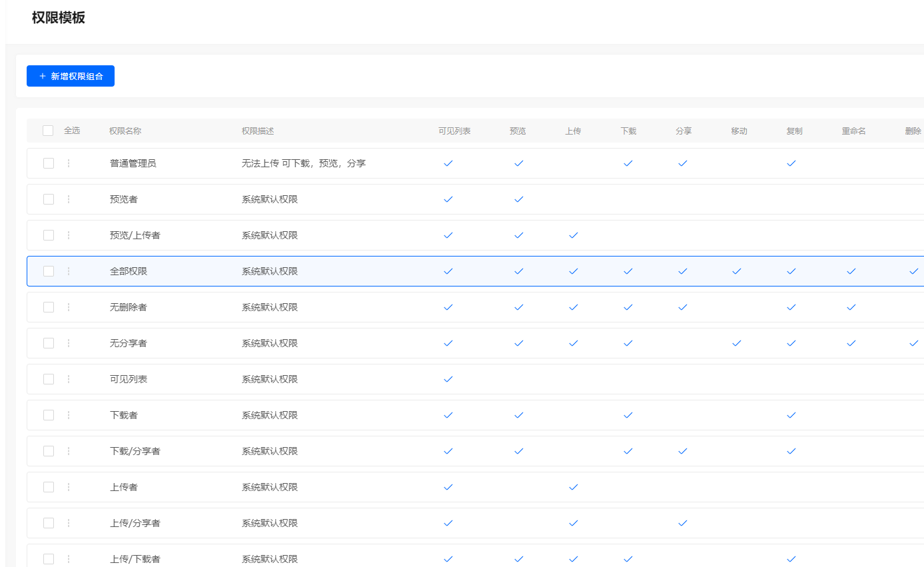Click the 复制 column header
924x567 pixels.
pyautogui.click(x=794, y=131)
